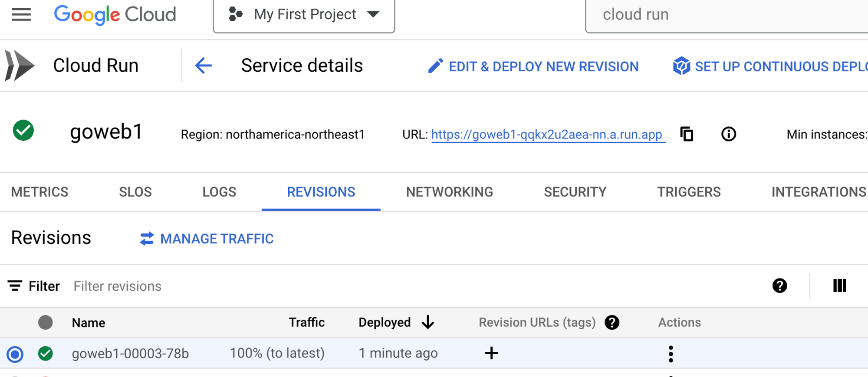The width and height of the screenshot is (868, 377).
Task: Add a revision URL tag with plus
Action: 491,353
